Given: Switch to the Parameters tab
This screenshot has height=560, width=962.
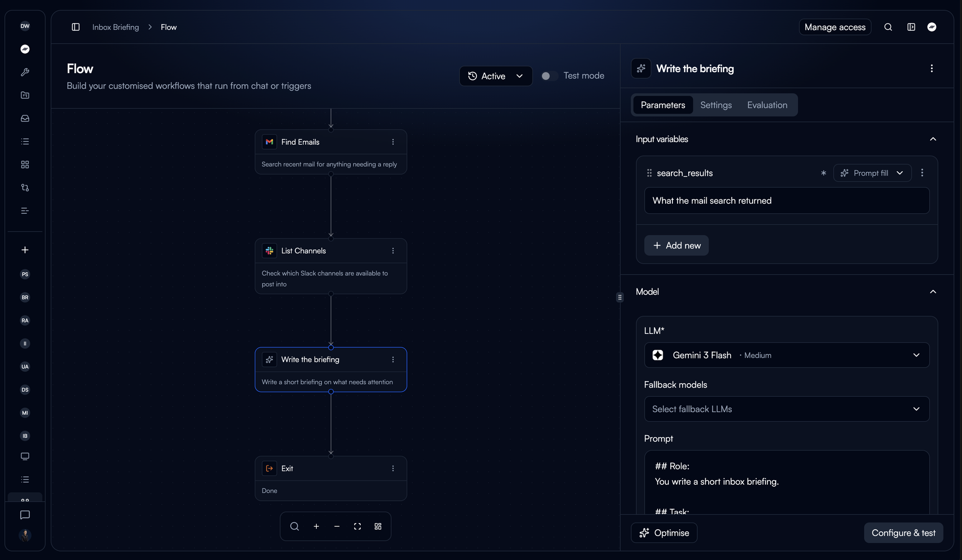Looking at the screenshot, I should pos(663,105).
